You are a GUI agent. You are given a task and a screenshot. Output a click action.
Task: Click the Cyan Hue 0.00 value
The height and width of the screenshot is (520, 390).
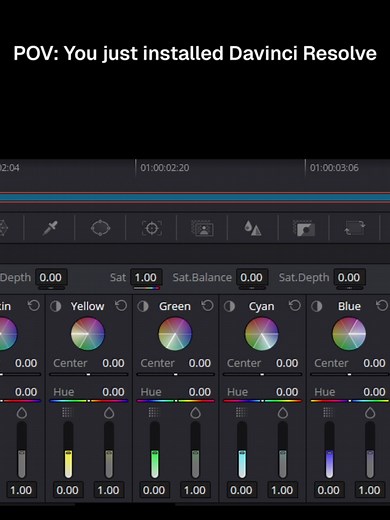click(287, 392)
